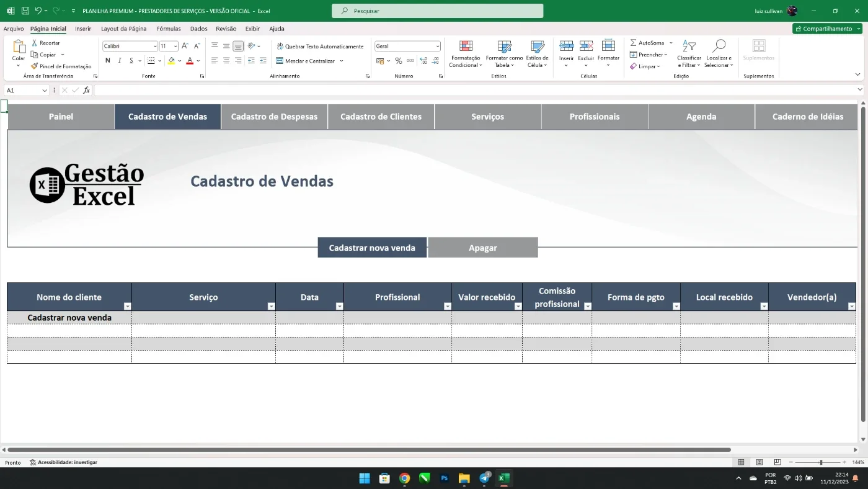Click the AutoSoma sigma icon

point(634,43)
